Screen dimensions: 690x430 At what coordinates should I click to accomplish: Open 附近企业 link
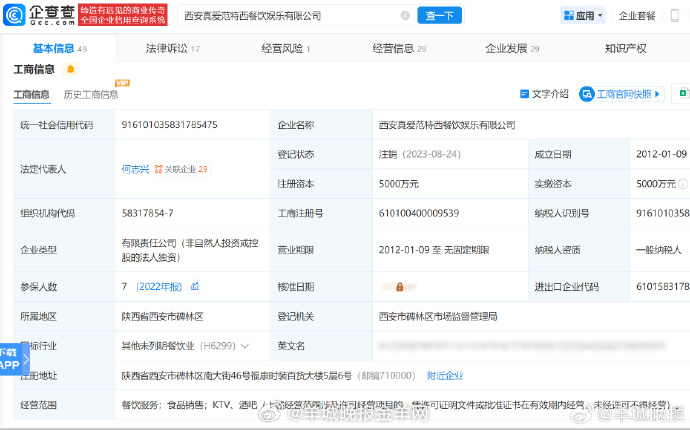point(445,375)
